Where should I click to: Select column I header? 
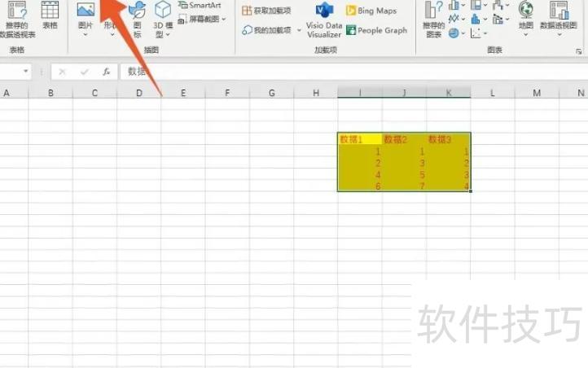360,93
